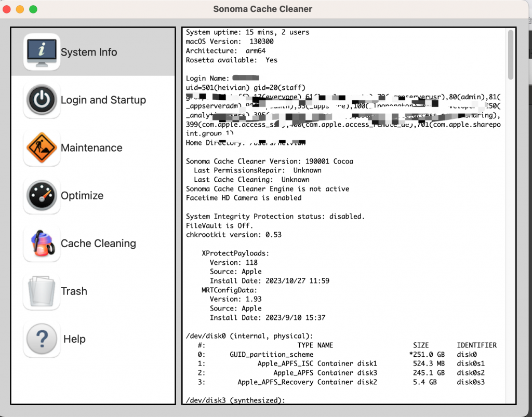This screenshot has width=532, height=417.
Task: Switch to the Cache Cleaning section
Action: (98, 243)
